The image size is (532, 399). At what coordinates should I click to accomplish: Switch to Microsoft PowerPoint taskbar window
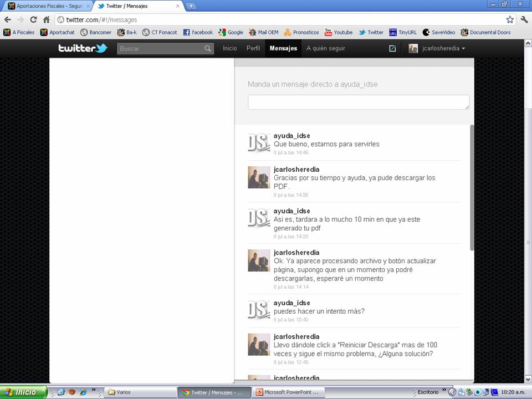tap(288, 392)
